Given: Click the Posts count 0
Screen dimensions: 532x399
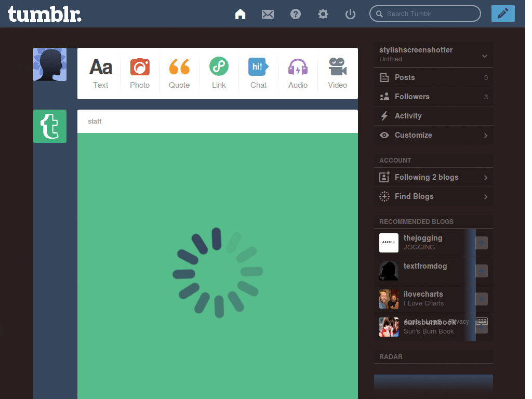Looking at the screenshot, I should [486, 78].
